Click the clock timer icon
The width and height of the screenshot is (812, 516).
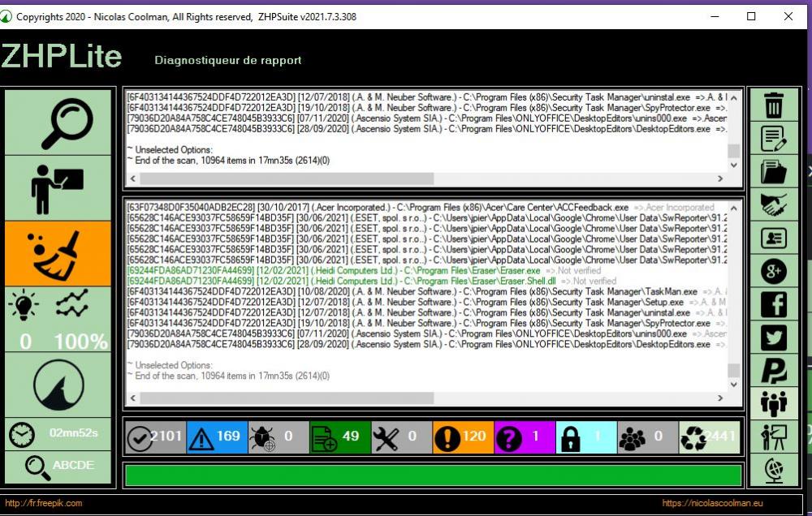[x=22, y=434]
